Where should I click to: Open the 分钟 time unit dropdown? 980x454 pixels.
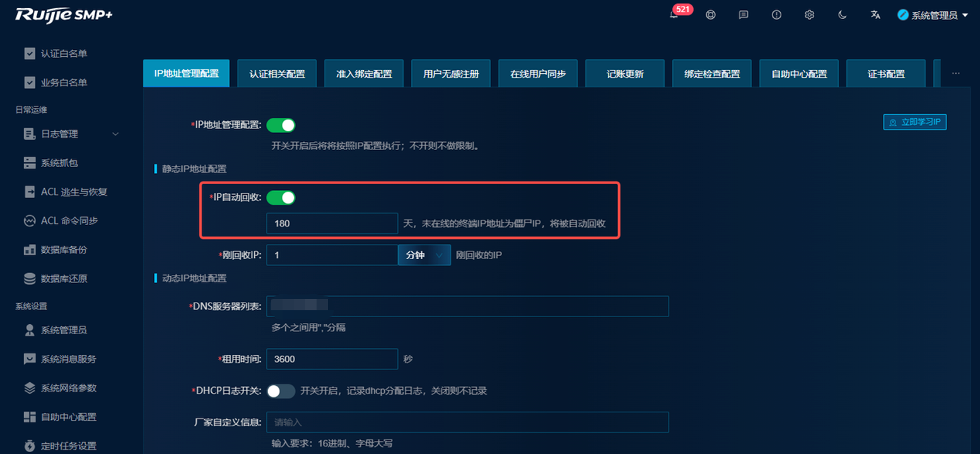(424, 255)
